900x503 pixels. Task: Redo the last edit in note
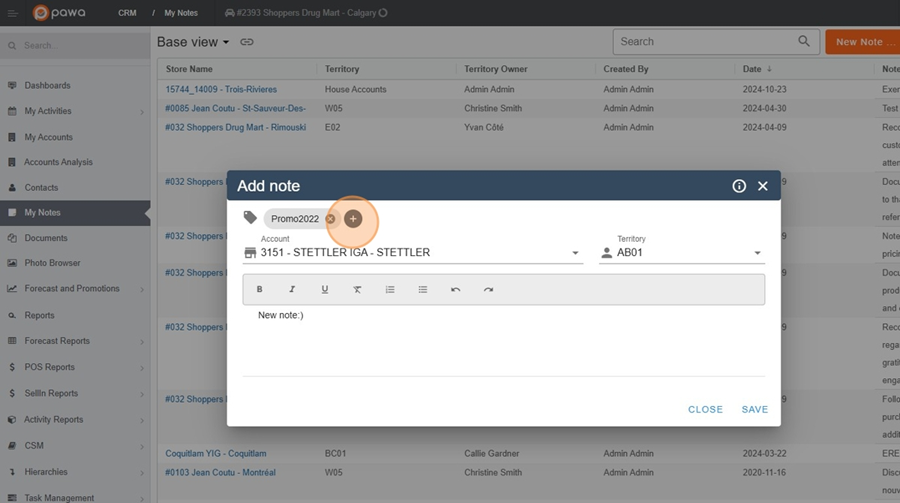pyautogui.click(x=488, y=289)
